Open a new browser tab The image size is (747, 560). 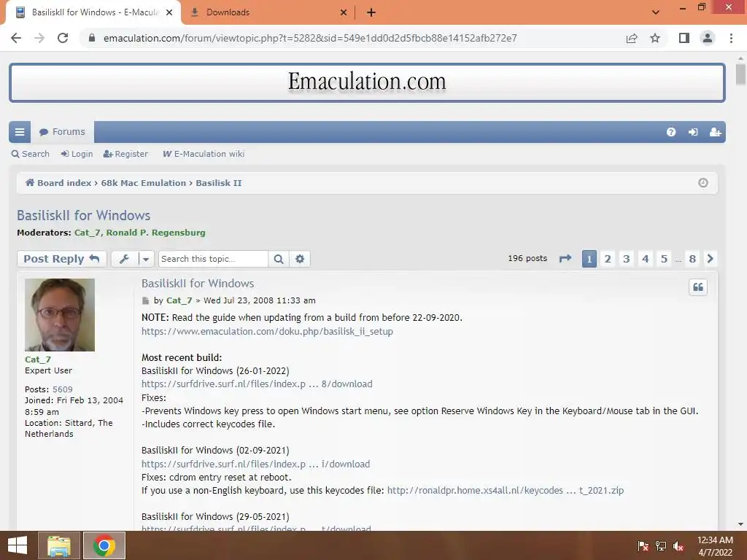click(371, 12)
